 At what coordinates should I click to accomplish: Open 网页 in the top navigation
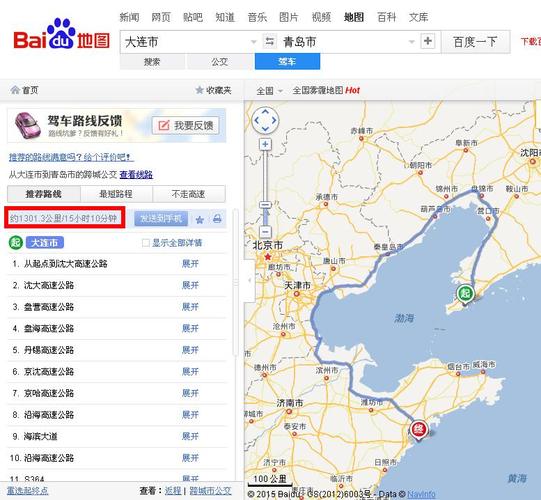pos(161,17)
